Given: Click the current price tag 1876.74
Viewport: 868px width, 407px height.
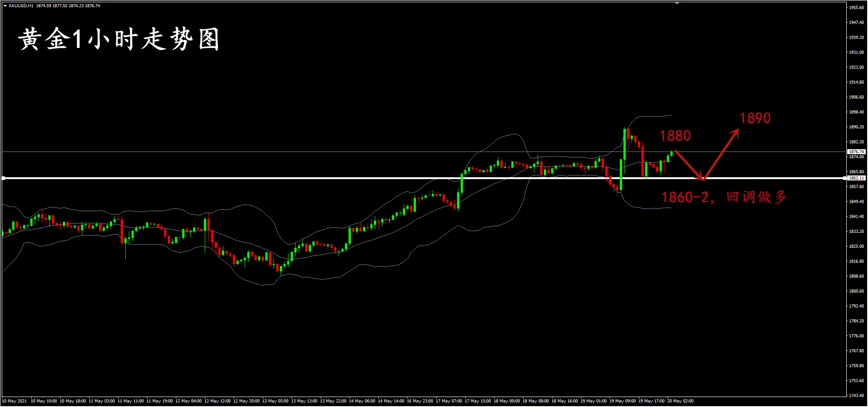Looking at the screenshot, I should [856, 152].
